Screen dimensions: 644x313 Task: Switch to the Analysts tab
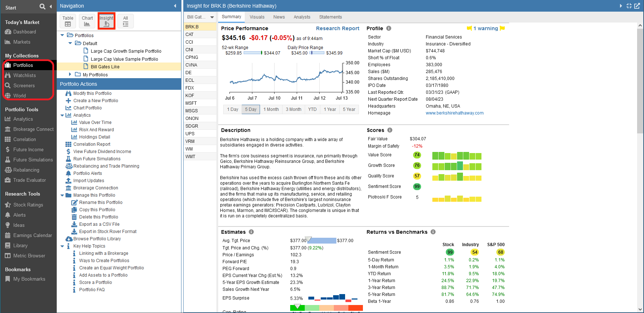coord(302,17)
